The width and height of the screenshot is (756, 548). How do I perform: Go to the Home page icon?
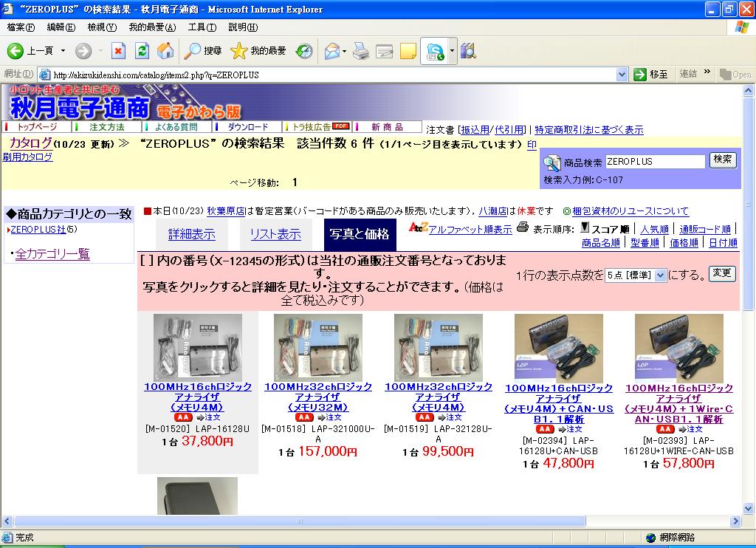click(x=165, y=51)
